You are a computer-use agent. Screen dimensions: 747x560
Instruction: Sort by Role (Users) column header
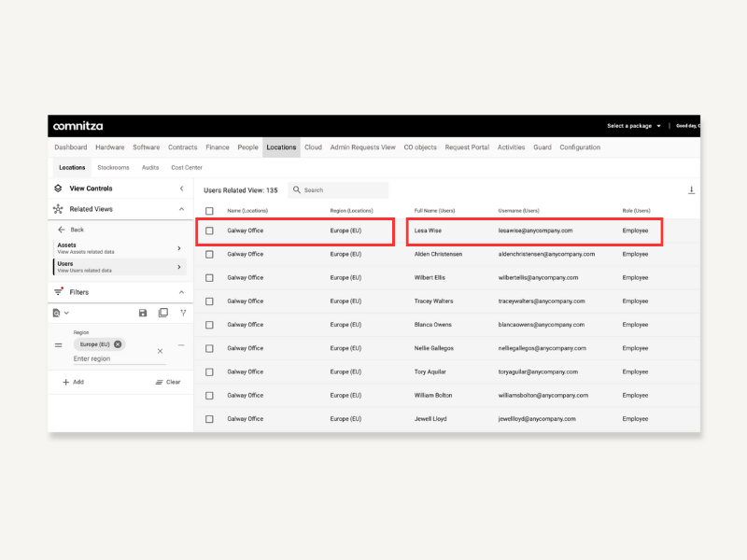point(636,211)
